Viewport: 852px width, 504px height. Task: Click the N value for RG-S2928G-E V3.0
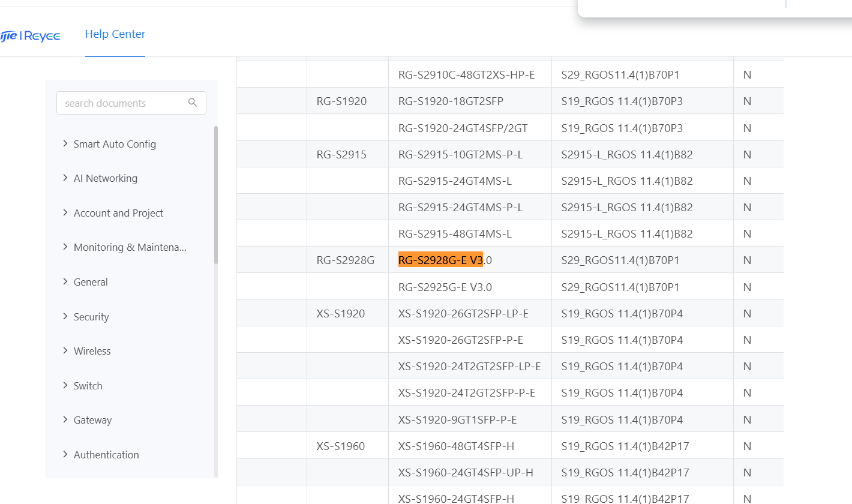[x=747, y=260]
